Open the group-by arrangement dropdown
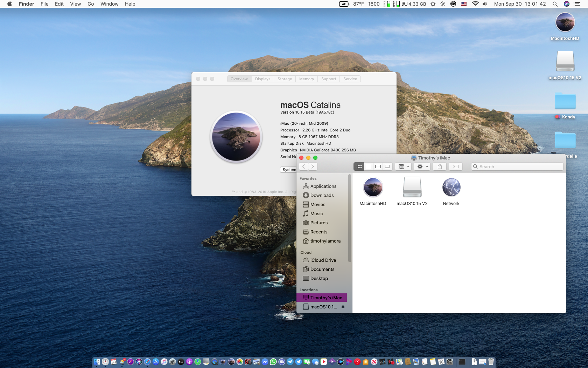The image size is (588, 368). click(x=404, y=166)
